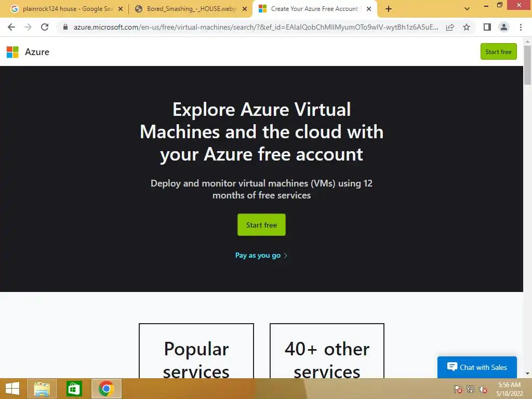Share this page icon in address bar

(450, 27)
